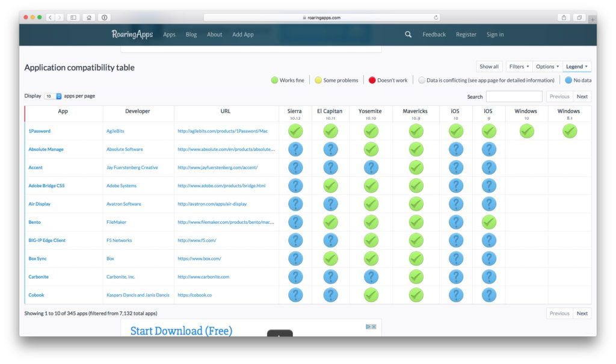Open the Apps navigation menu
The image size is (616, 364).
click(169, 34)
